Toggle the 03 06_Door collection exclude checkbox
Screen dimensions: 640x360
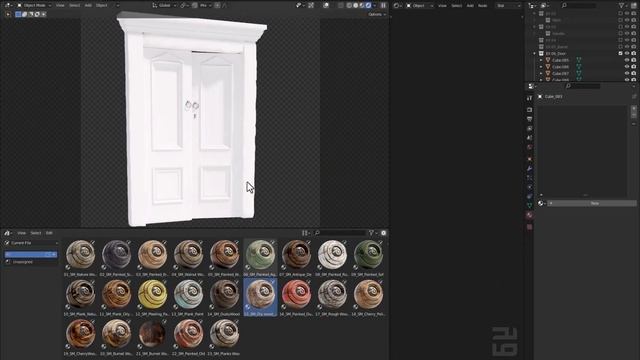click(x=620, y=53)
